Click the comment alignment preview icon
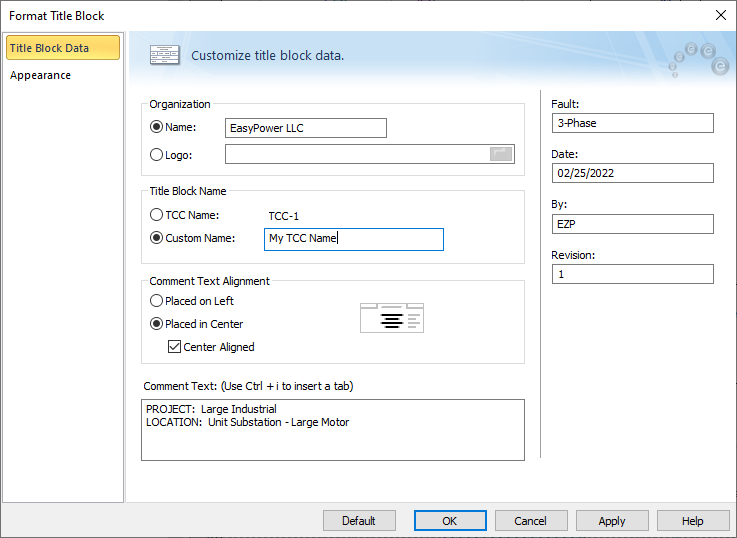This screenshot has width=737, height=538. [391, 317]
